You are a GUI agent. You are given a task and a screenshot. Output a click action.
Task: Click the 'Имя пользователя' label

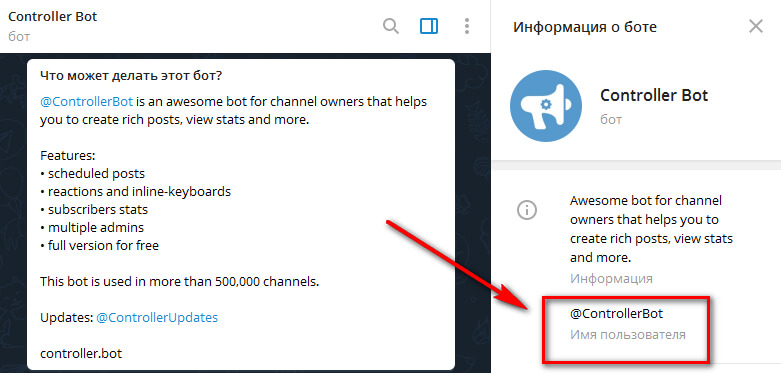tap(628, 335)
